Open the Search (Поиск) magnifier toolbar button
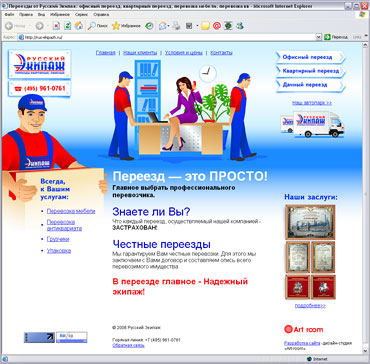 pos(97,26)
